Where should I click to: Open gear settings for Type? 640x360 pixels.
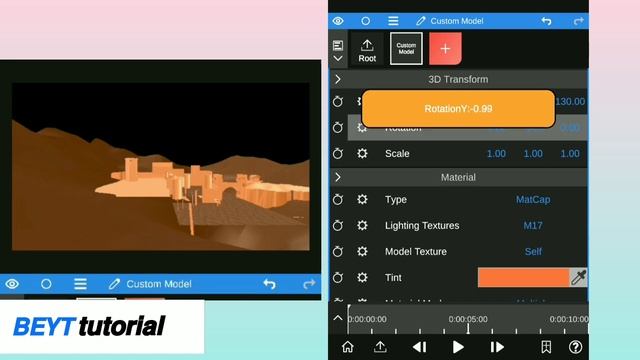[362, 200]
